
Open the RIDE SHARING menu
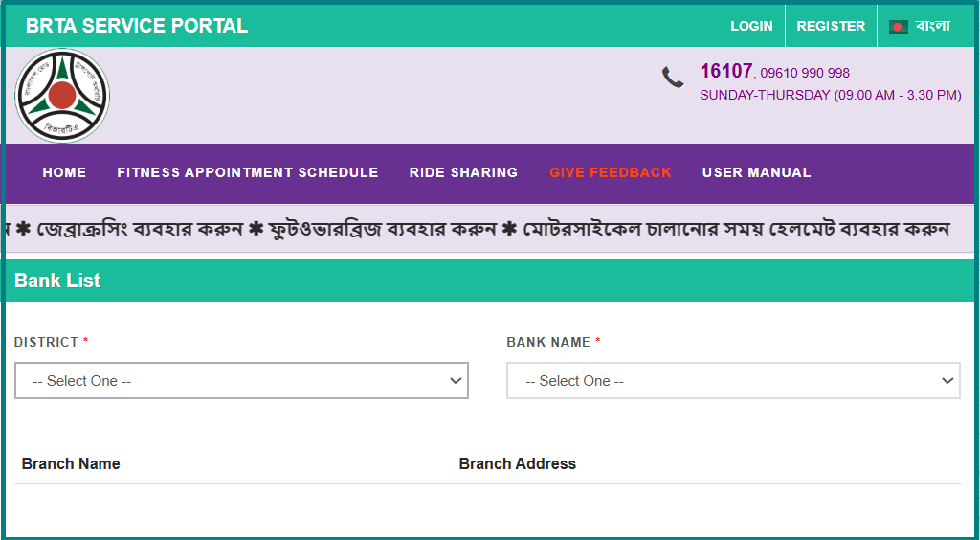[x=464, y=172]
